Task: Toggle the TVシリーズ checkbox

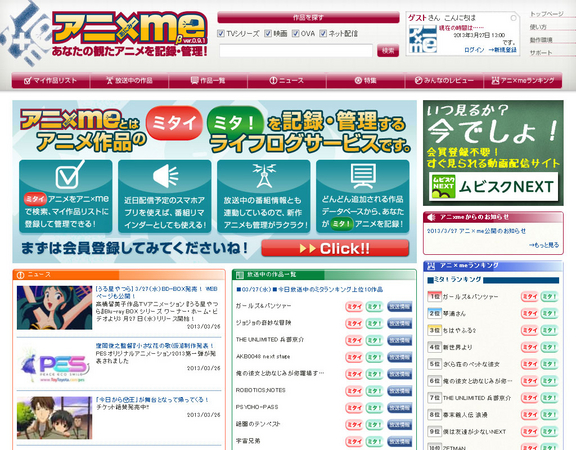Action: pyautogui.click(x=220, y=33)
